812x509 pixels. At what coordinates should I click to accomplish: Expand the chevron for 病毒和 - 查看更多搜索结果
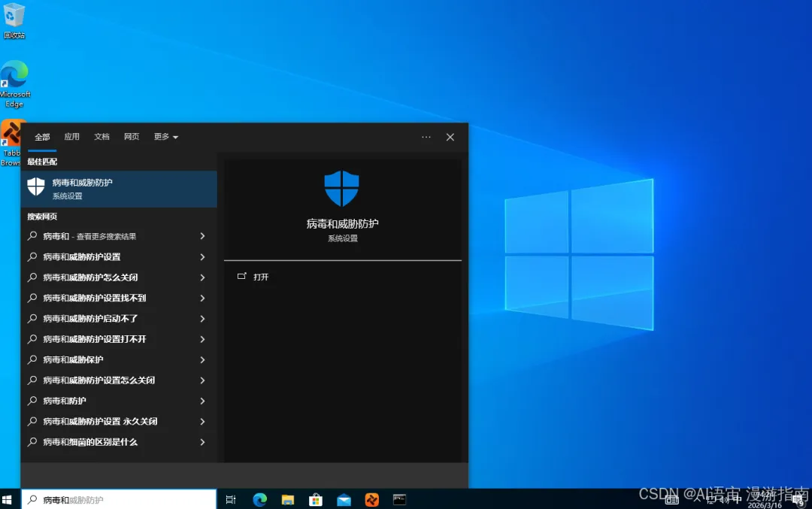pyautogui.click(x=202, y=236)
